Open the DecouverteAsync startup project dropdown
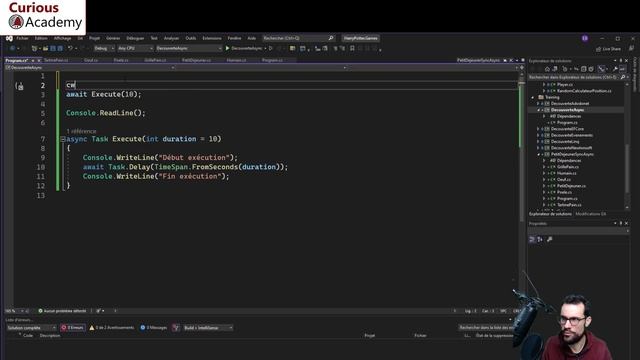 189,48
